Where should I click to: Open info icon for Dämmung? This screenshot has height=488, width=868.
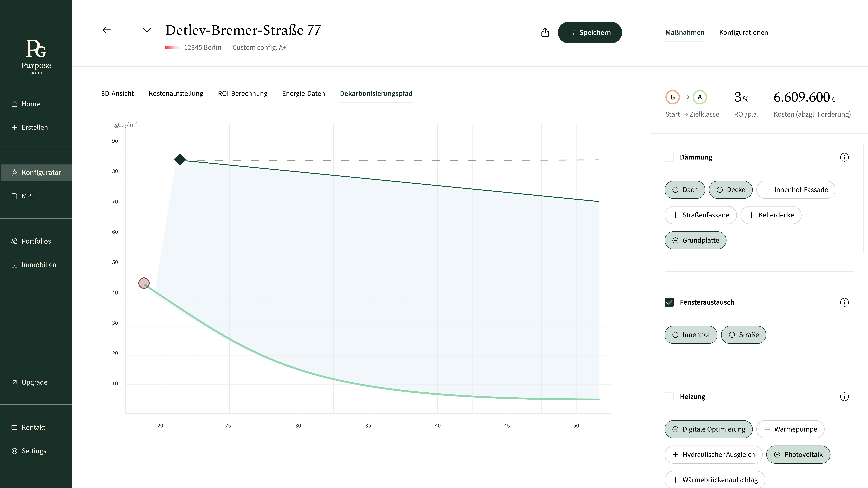(x=844, y=157)
